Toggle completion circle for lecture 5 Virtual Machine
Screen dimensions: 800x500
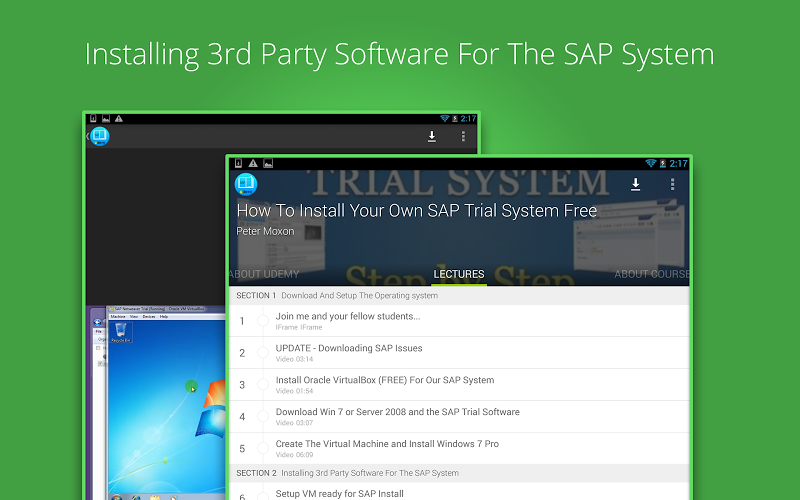pos(263,448)
